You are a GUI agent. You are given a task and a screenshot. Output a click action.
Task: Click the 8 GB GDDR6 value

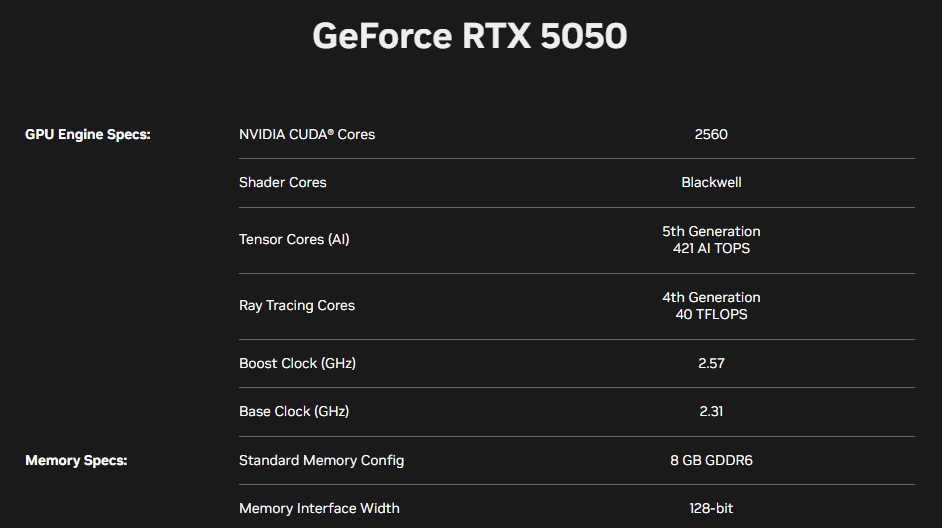coord(711,461)
